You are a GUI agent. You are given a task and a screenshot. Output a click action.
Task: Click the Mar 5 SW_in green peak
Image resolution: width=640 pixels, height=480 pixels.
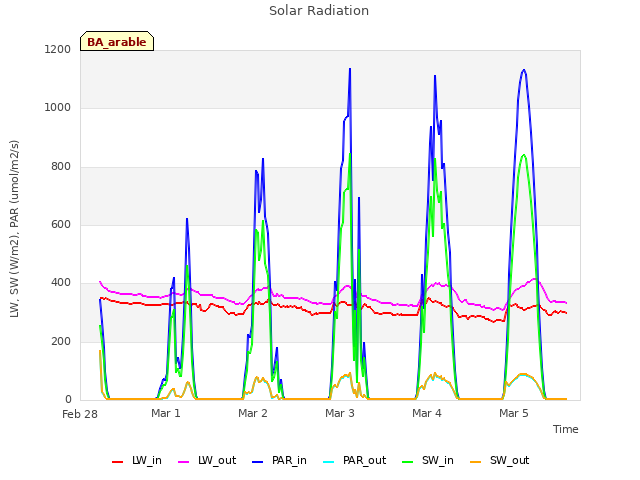pos(524,155)
